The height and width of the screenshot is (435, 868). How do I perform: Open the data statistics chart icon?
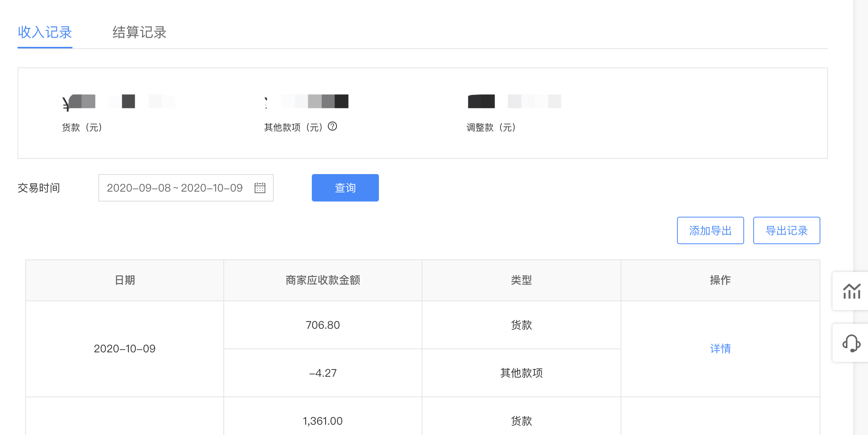[x=851, y=291]
